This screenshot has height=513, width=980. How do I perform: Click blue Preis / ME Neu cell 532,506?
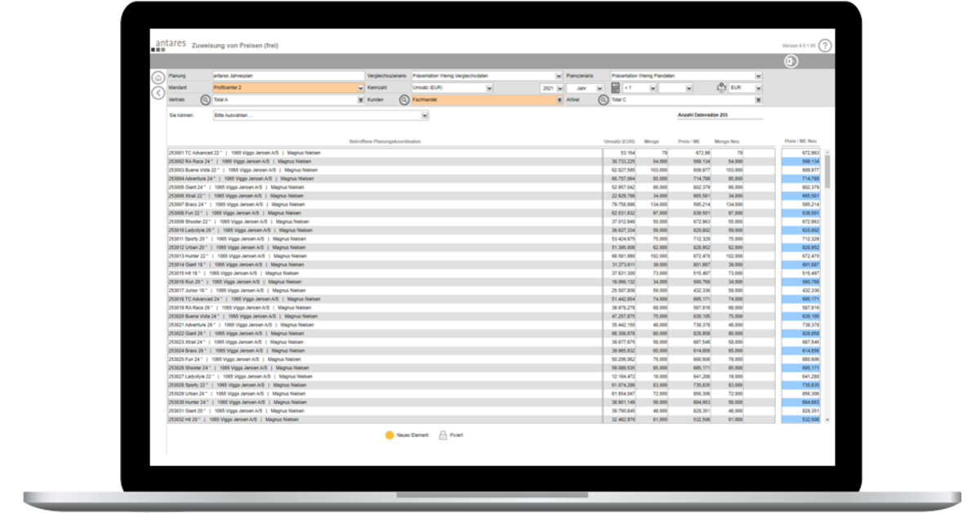(x=801, y=419)
